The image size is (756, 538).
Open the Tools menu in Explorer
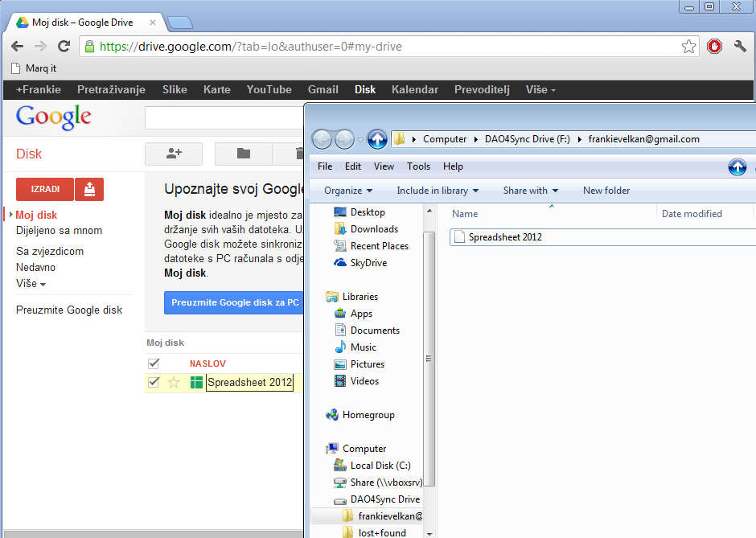[x=418, y=166]
